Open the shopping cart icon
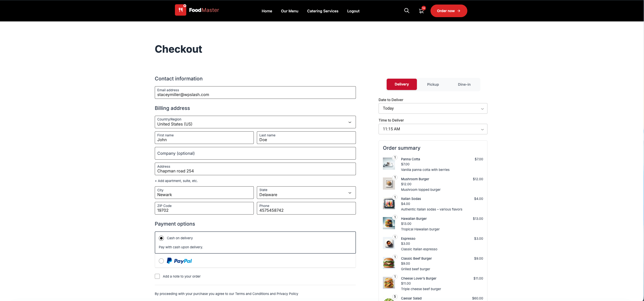Screen dimensions: 644x301 coord(421,11)
